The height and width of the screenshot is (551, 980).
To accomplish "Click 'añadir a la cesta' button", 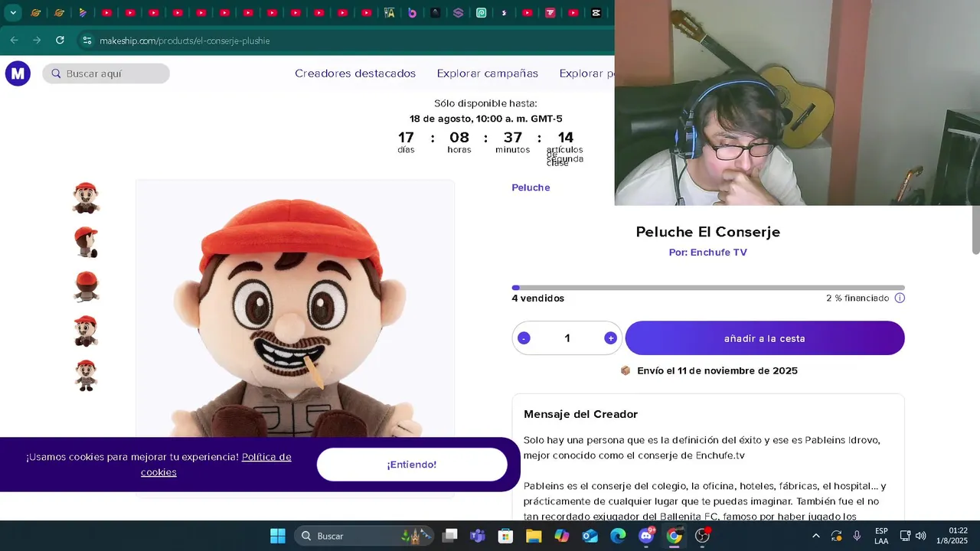I will [x=765, y=338].
